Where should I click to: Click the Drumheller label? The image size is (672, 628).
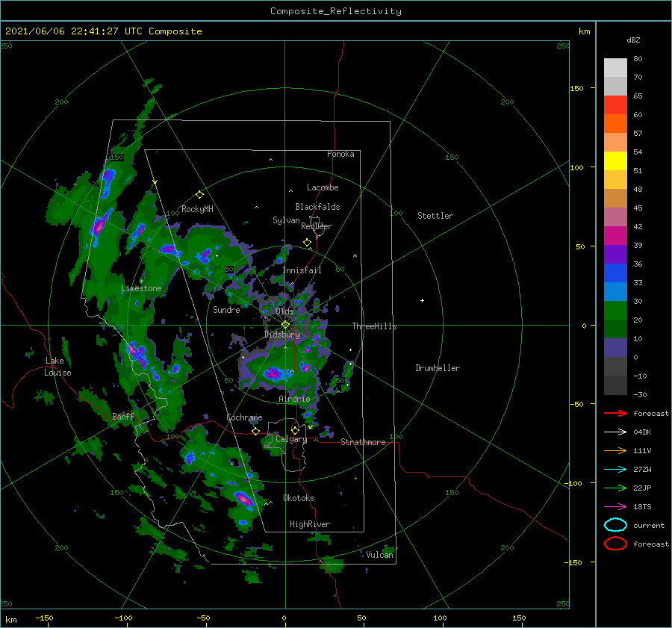438,368
